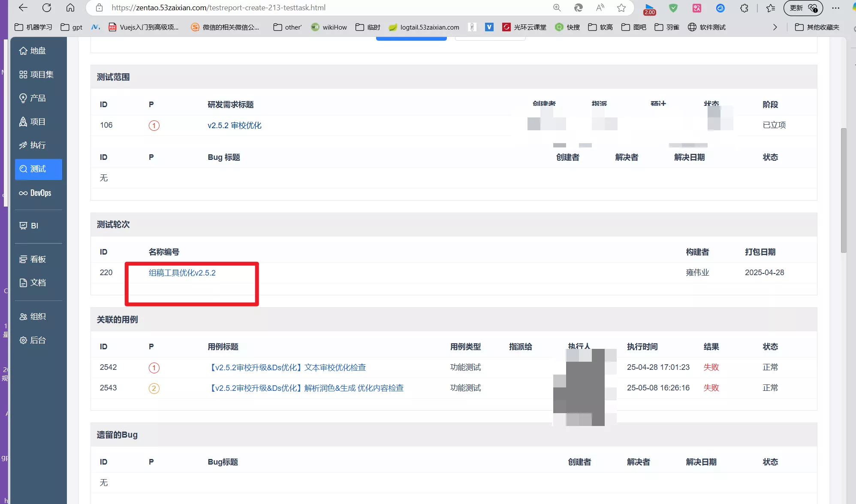
Task: Select the DevOps sidebar item
Action: 38,193
